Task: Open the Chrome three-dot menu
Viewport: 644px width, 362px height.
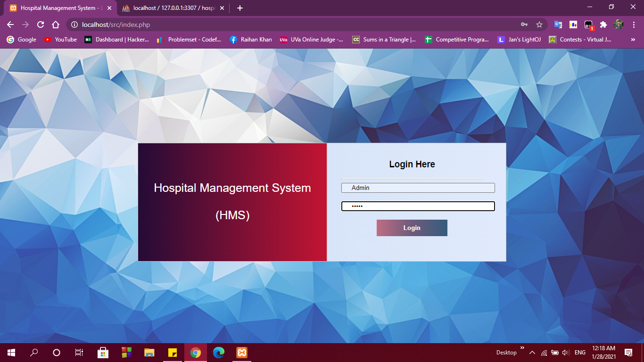Action: tap(634, 25)
